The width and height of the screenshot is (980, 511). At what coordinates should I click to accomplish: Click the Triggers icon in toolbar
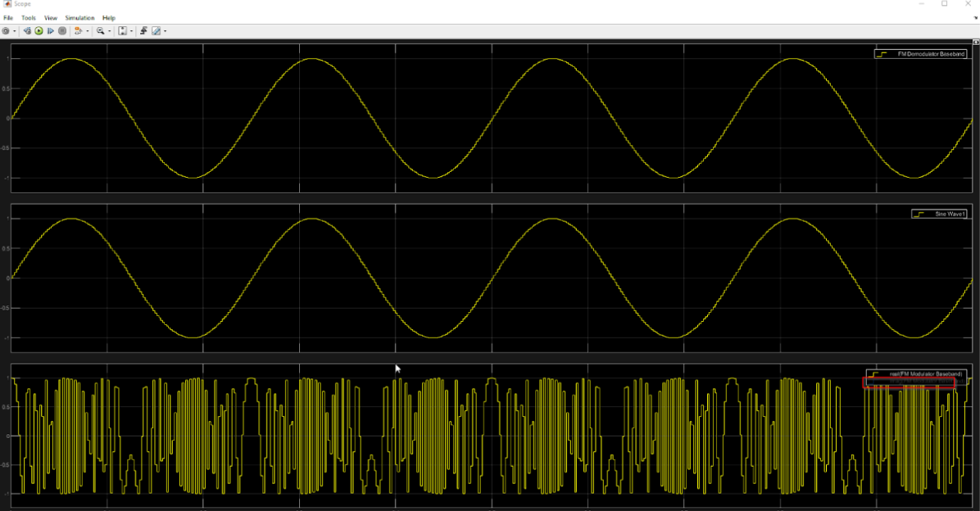tap(143, 31)
